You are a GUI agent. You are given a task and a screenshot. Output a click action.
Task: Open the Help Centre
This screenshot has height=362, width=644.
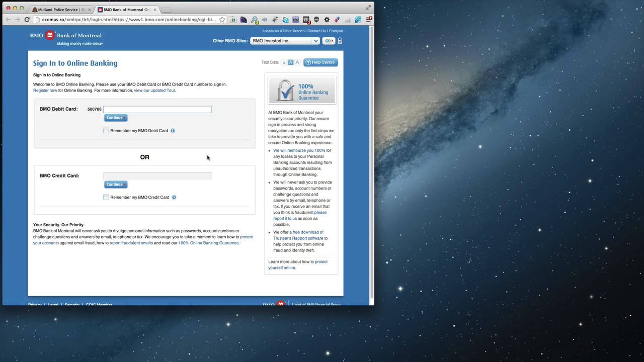pos(320,62)
